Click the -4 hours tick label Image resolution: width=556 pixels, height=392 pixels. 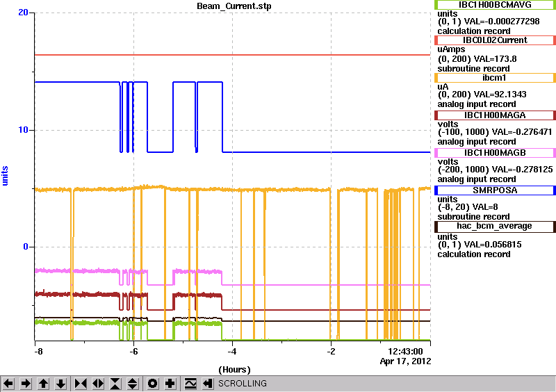tap(231, 352)
